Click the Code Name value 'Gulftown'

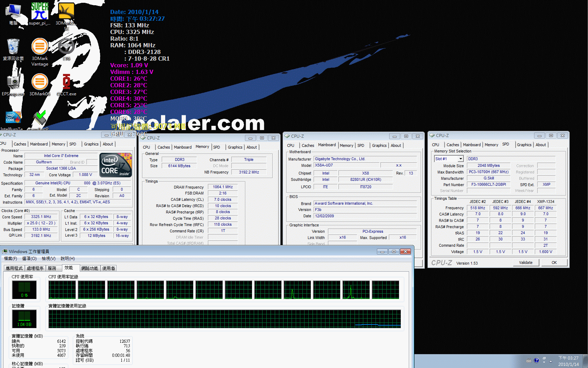pos(44,162)
